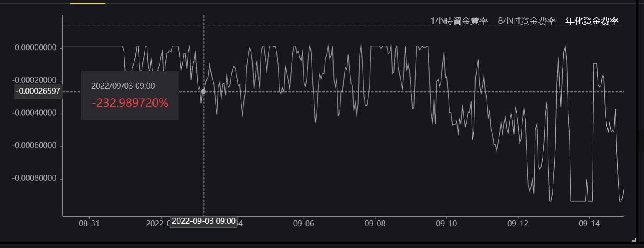Click the 09-10 date on x-axis
The width and height of the screenshot is (644, 248).
(x=446, y=223)
